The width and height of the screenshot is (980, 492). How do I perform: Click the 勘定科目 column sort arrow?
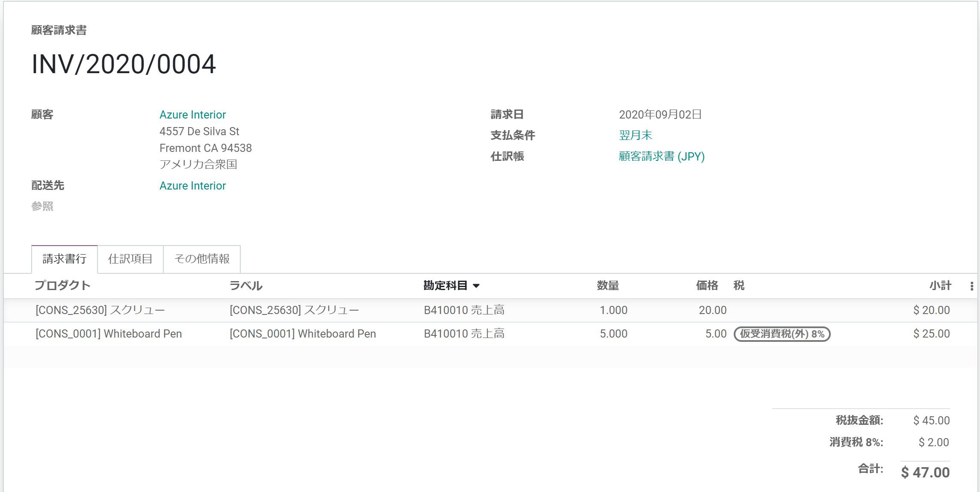(476, 286)
